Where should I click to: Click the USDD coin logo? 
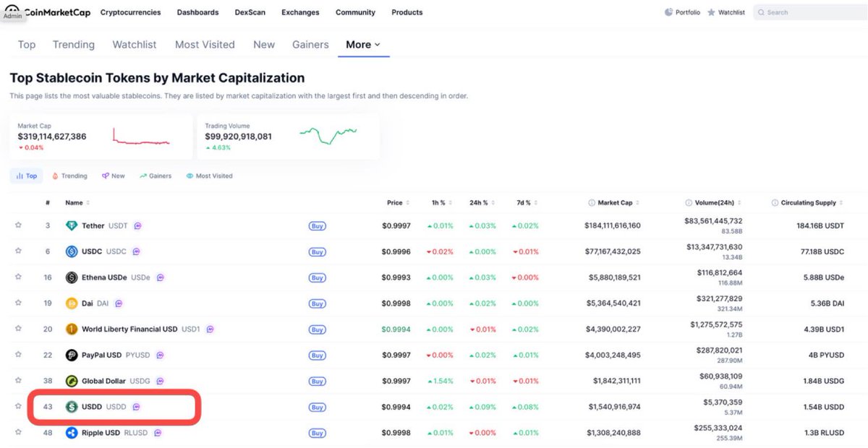pyautogui.click(x=72, y=407)
